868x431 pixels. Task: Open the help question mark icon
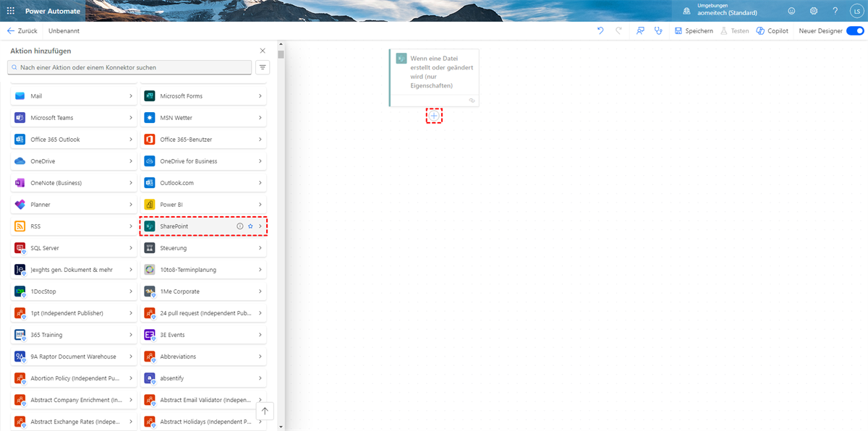835,12
